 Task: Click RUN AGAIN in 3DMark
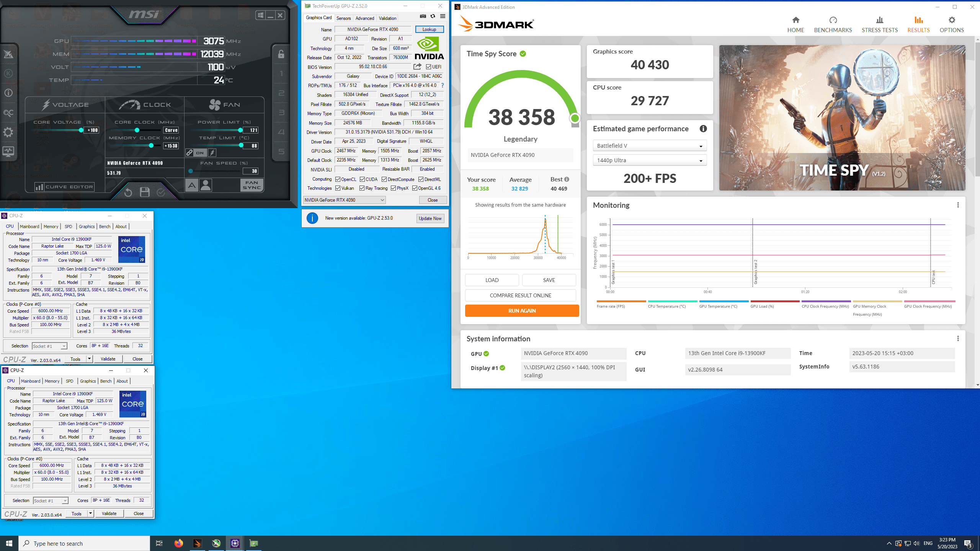pos(522,311)
